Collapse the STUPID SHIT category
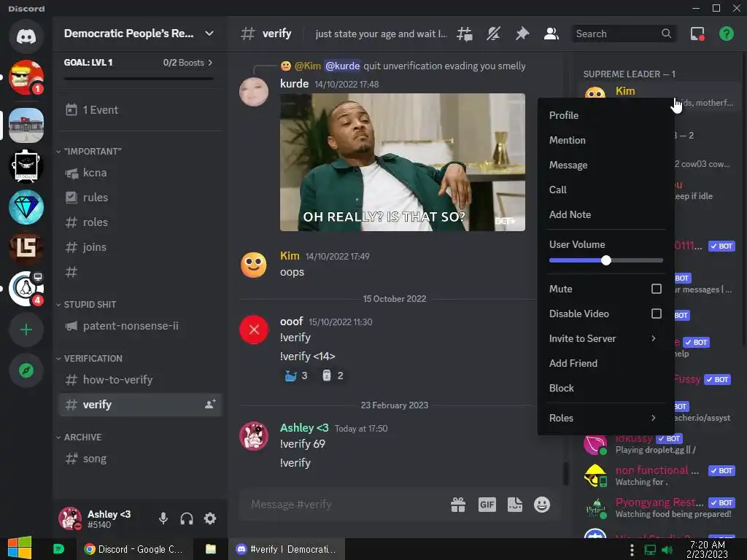Image resolution: width=747 pixels, height=560 pixels. [x=86, y=305]
